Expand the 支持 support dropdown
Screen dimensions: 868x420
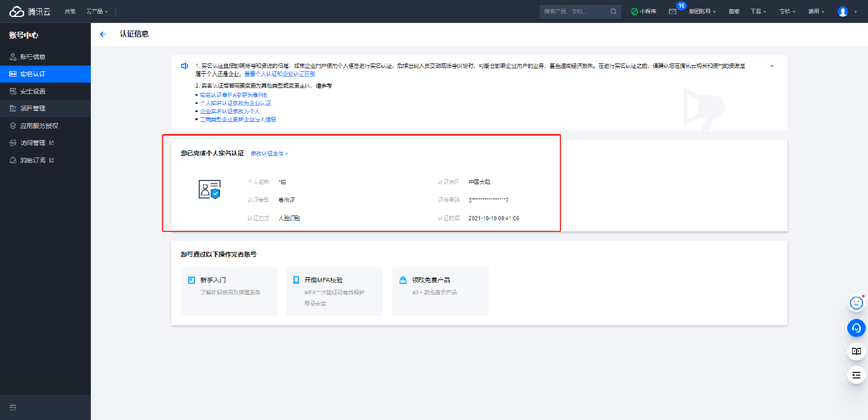click(x=788, y=11)
